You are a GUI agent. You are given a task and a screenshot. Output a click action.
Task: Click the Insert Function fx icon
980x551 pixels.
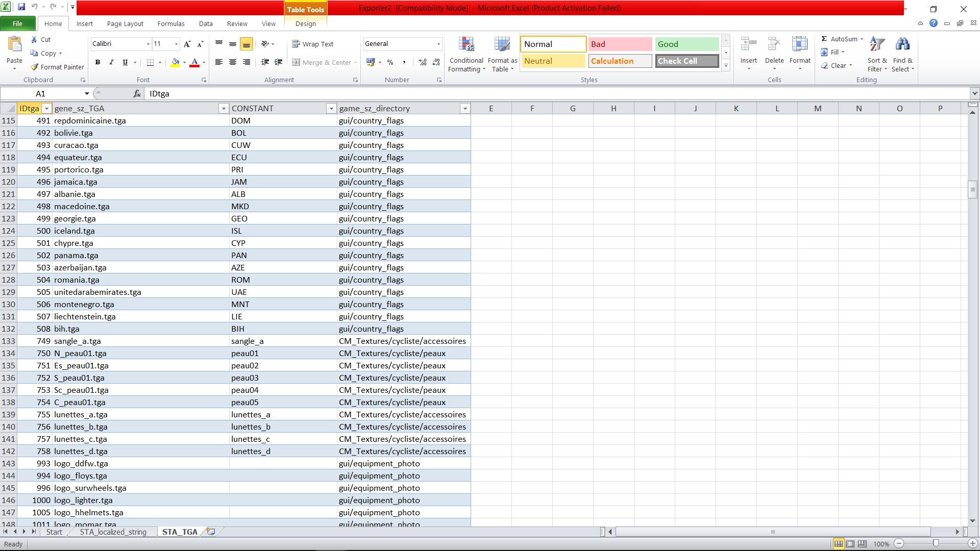click(x=137, y=93)
